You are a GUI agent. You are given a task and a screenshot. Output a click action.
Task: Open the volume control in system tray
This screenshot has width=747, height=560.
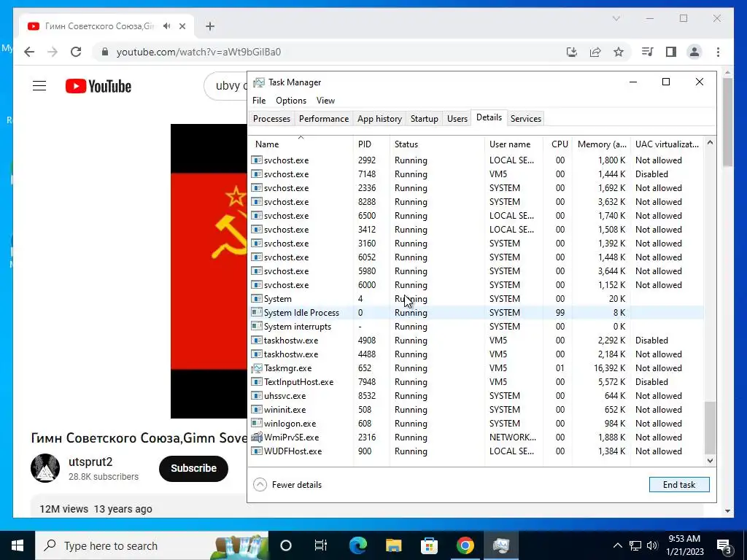pyautogui.click(x=652, y=545)
